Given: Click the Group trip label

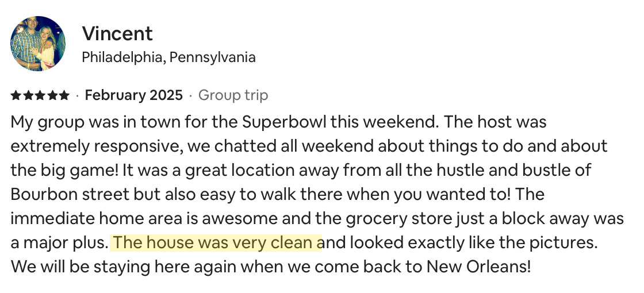Looking at the screenshot, I should click(233, 95).
